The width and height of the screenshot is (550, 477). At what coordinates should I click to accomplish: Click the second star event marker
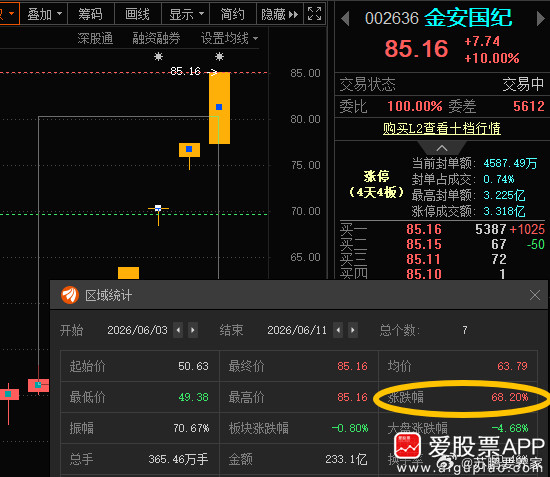tap(220, 56)
